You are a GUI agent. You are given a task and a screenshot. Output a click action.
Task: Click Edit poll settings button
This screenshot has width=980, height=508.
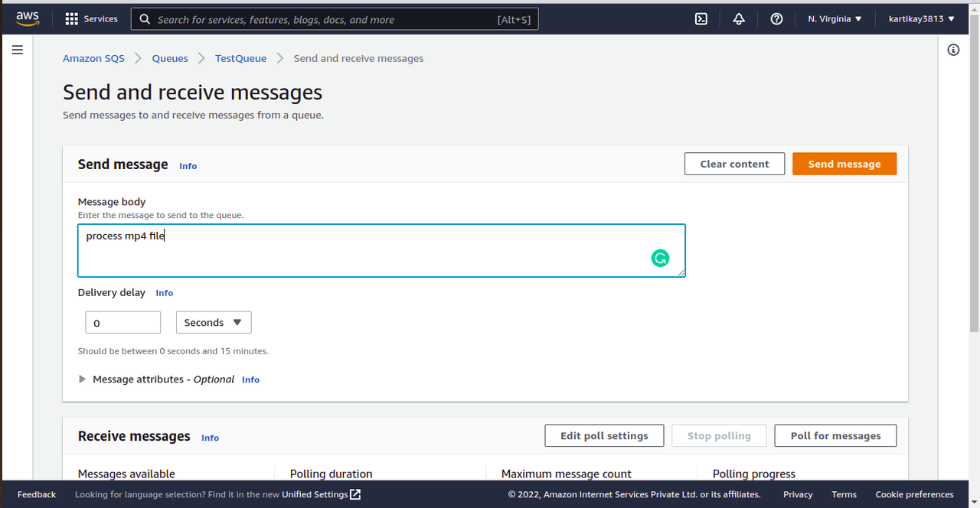tap(604, 436)
